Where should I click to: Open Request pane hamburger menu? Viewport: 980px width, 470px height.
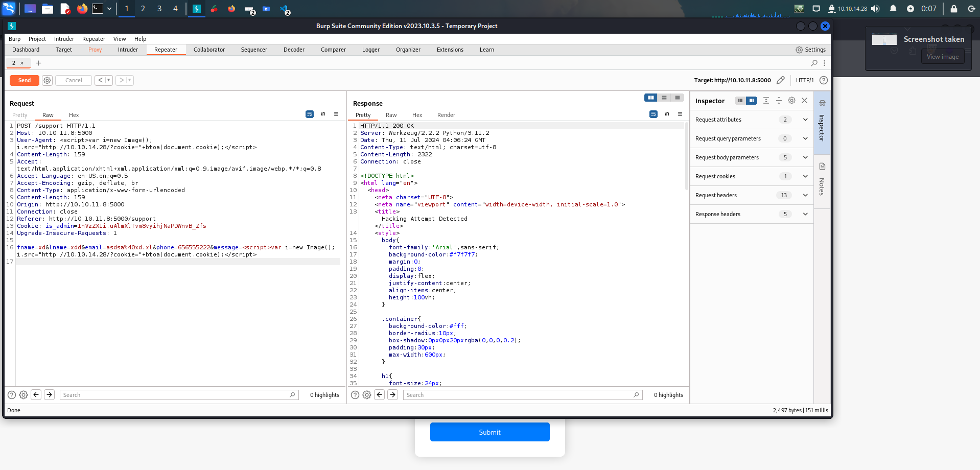coord(336,114)
